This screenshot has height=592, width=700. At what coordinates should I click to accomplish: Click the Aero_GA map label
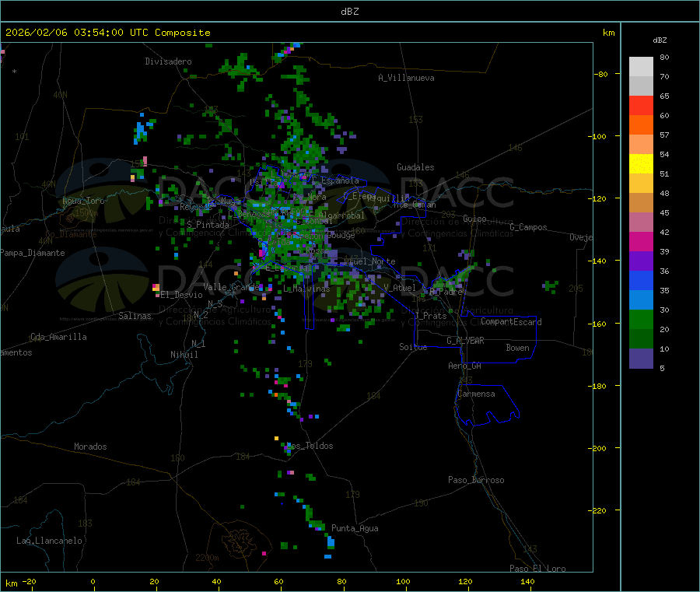pyautogui.click(x=464, y=366)
